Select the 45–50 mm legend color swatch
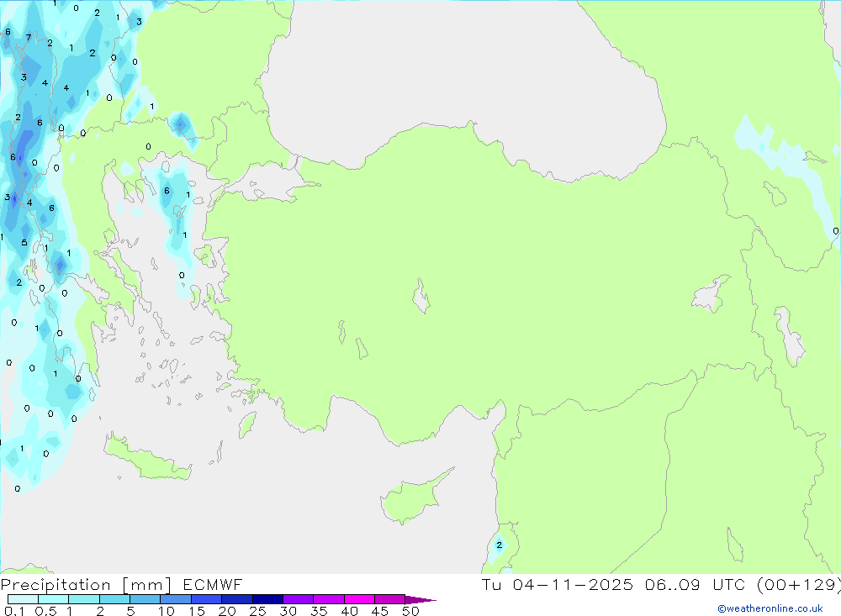 point(390,599)
